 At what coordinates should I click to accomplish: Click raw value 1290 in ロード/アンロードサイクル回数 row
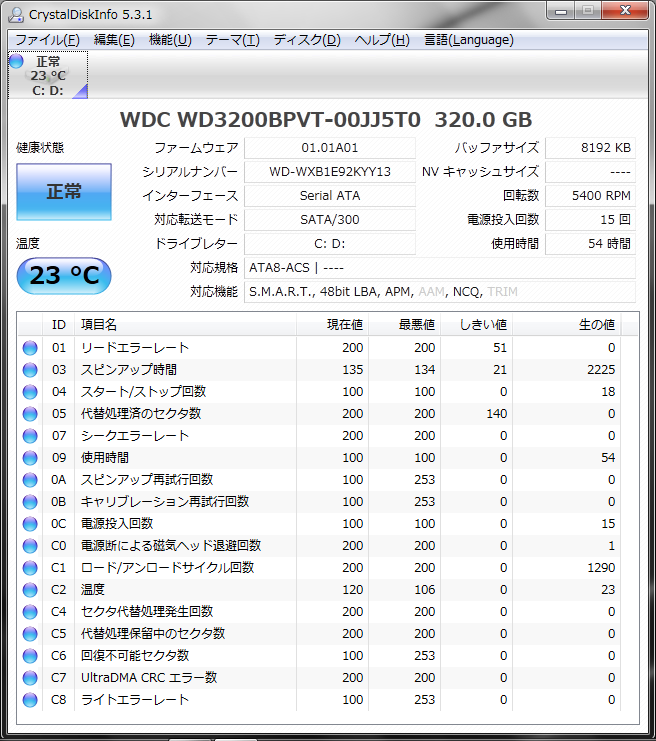[601, 568]
